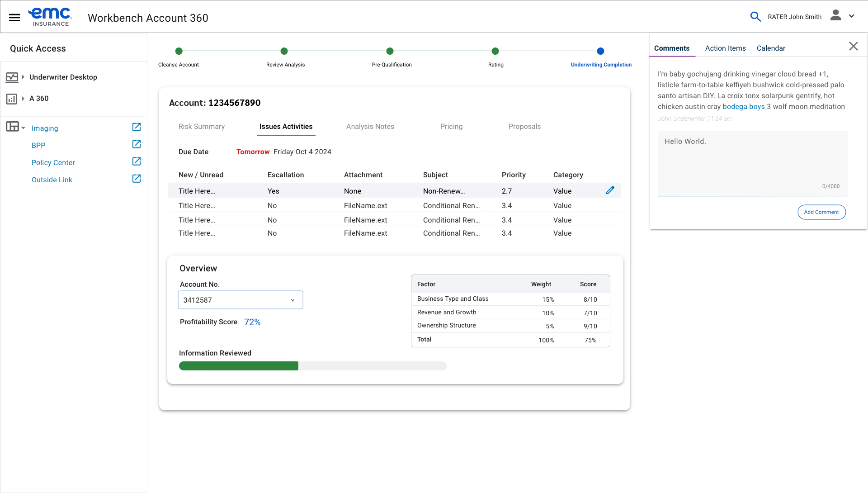Click the user profile avatar icon
The image size is (868, 493).
(835, 16)
